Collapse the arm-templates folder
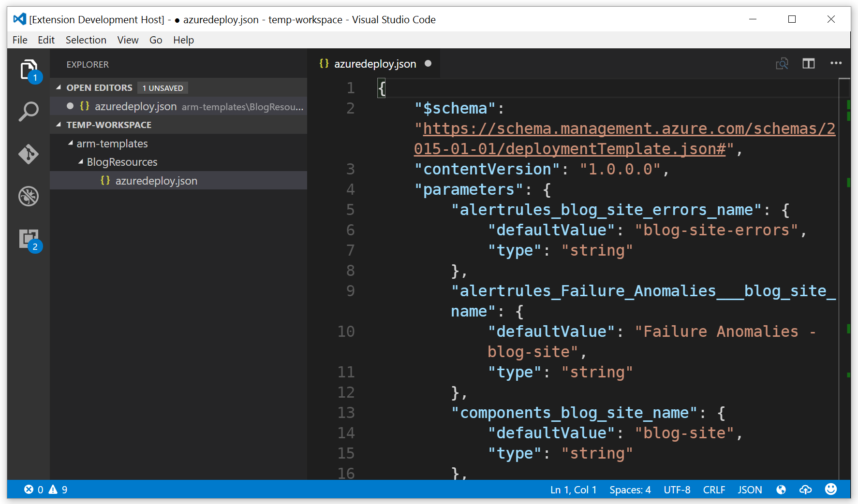858x504 pixels. (71, 144)
